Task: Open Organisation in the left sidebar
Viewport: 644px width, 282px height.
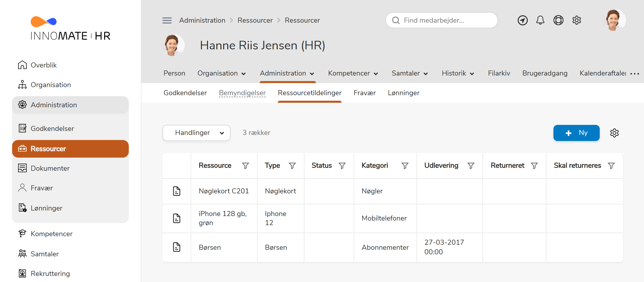Action: [x=70, y=85]
